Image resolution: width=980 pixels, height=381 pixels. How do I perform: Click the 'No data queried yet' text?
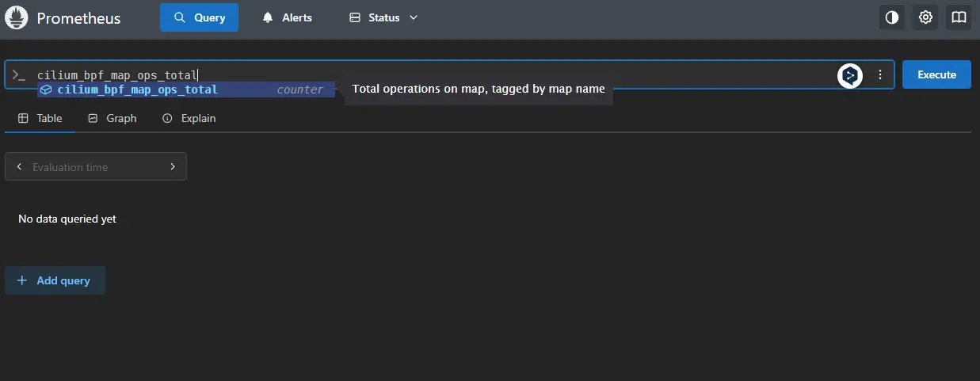(67, 219)
